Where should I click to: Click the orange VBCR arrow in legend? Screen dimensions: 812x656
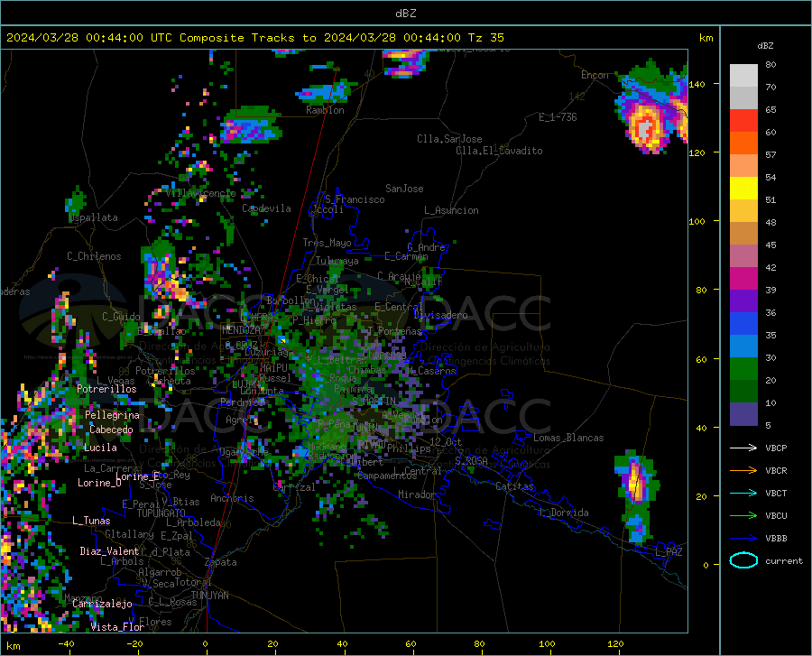point(743,470)
